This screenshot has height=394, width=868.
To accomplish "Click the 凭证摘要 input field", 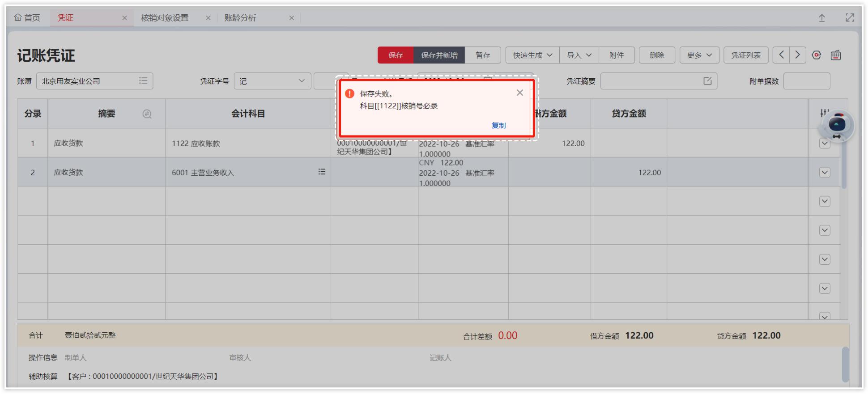I will coord(659,81).
